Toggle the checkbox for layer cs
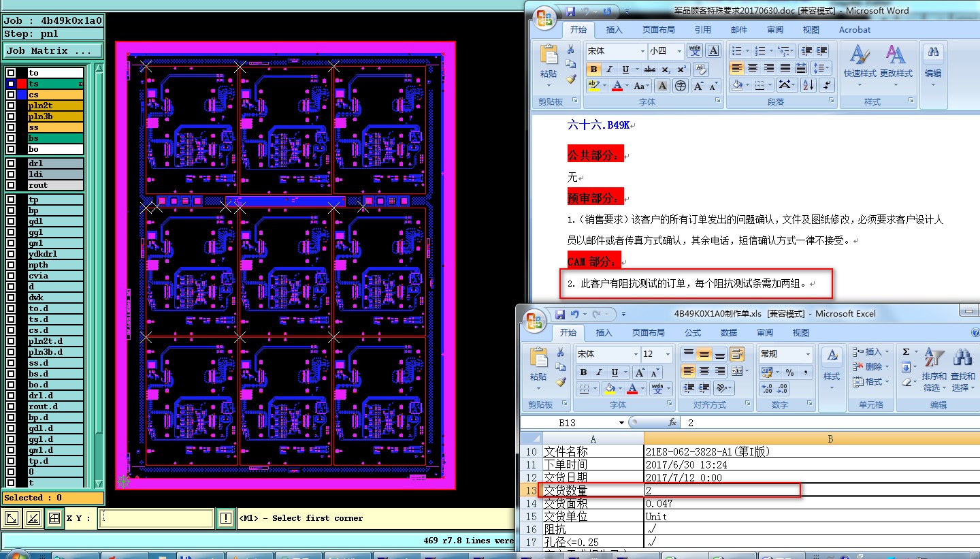 click(x=11, y=95)
